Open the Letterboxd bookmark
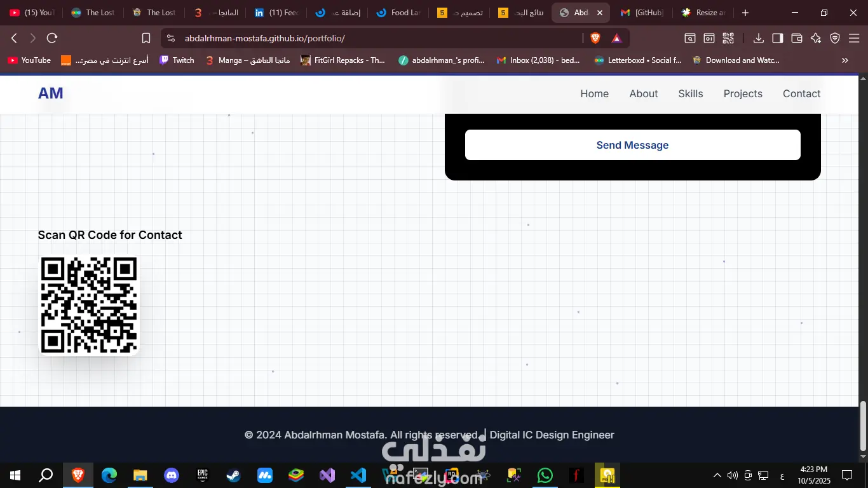Viewport: 868px width, 488px height. point(638,60)
